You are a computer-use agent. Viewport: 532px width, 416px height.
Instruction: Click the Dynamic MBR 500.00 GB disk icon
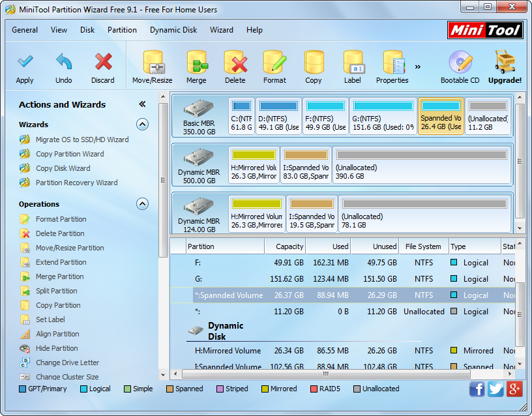point(198,157)
